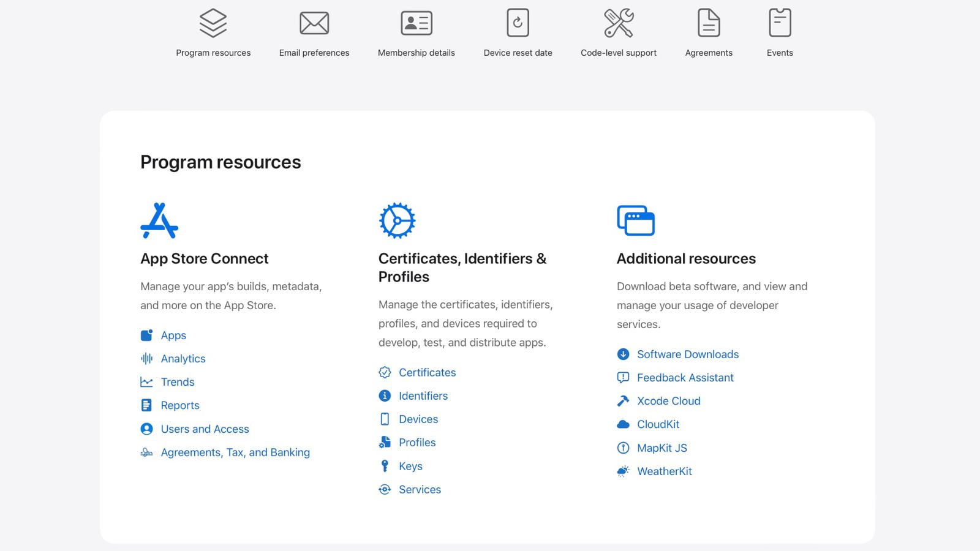The height and width of the screenshot is (551, 980).
Task: Click the Code-level support icon
Action: pos(618,23)
